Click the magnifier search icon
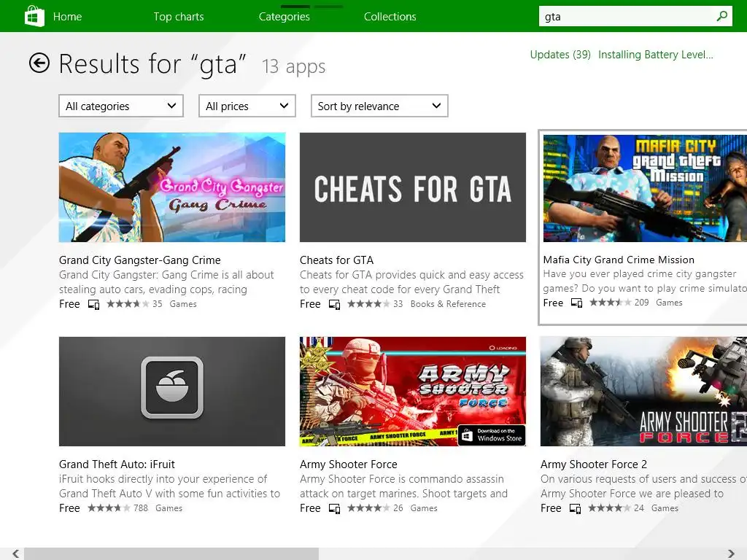Image resolution: width=747 pixels, height=560 pixels. pos(721,16)
